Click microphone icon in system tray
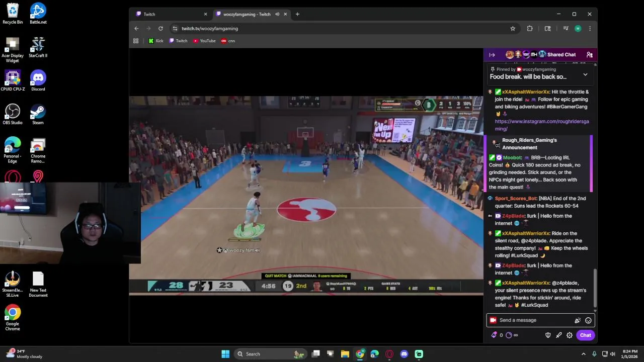The height and width of the screenshot is (362, 644). coord(594,354)
